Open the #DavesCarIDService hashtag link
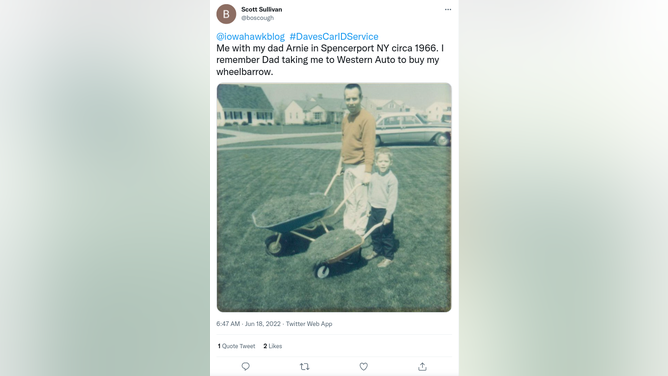 334,37
